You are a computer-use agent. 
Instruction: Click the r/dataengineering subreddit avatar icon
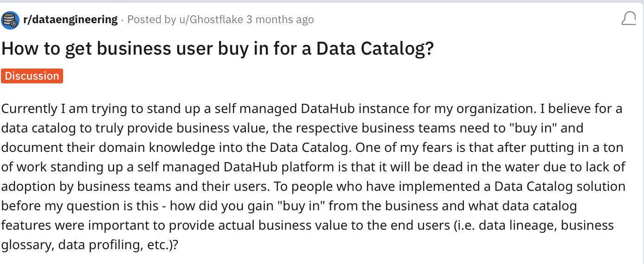tap(10, 20)
